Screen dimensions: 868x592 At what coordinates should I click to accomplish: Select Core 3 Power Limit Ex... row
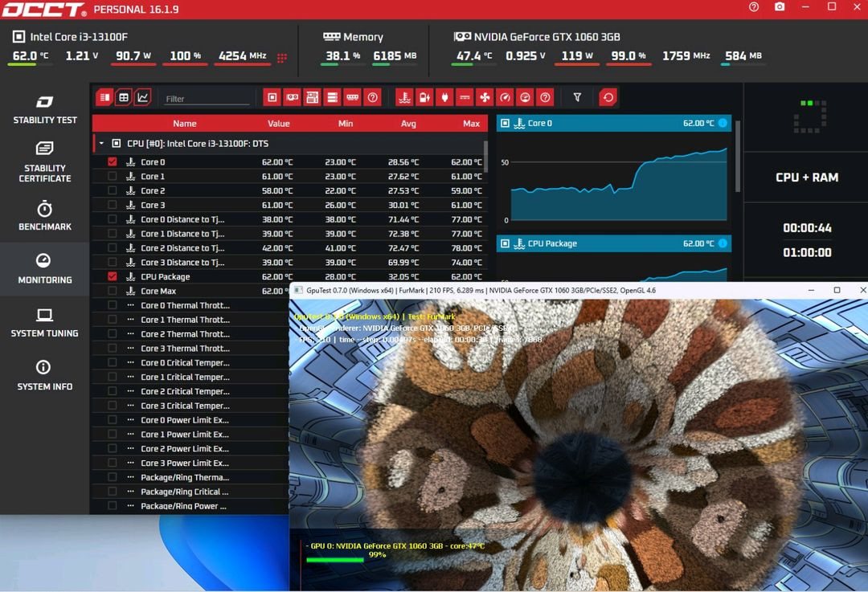[190, 463]
